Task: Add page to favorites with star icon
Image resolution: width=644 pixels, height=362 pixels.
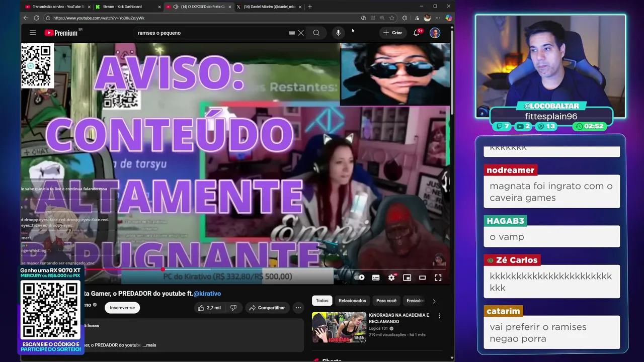Action: (392, 18)
